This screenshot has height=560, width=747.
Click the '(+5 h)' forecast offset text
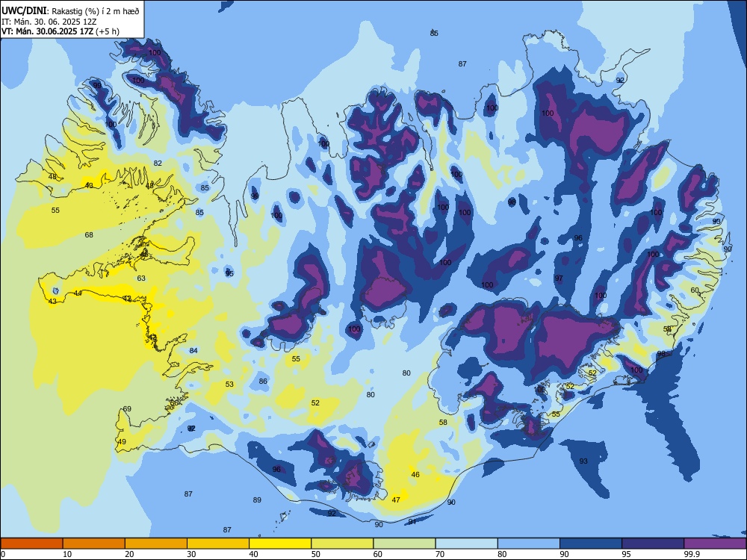click(x=108, y=31)
